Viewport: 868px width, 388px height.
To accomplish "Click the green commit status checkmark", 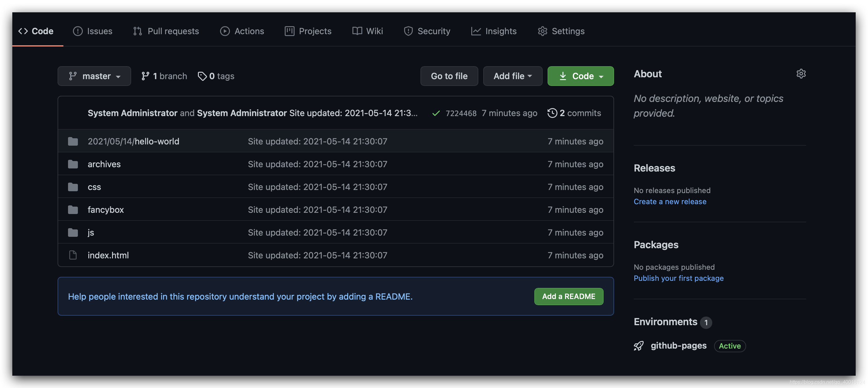I will [x=436, y=113].
